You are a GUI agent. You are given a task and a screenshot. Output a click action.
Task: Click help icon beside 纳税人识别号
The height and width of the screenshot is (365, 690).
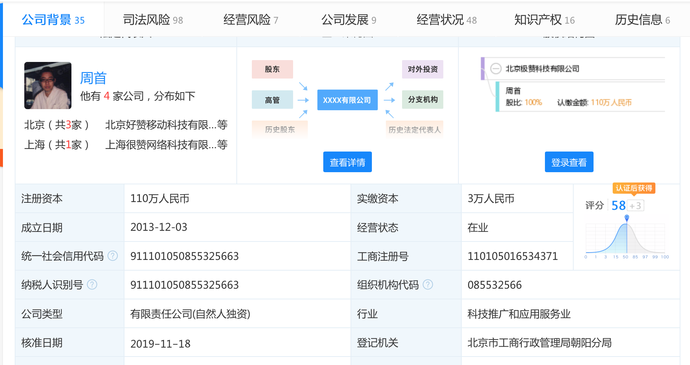tap(92, 285)
